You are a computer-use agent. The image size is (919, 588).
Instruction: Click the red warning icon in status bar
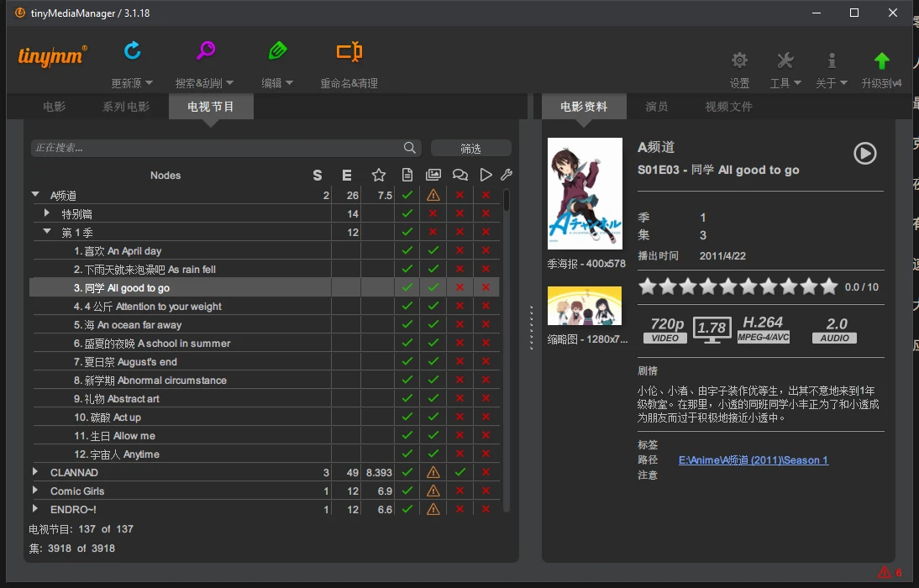point(884,573)
